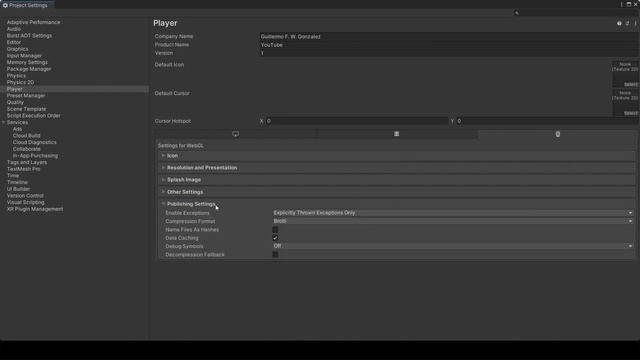The image size is (640, 360).
Task: Expand Resolution and Presentation section
Action: click(397, 168)
